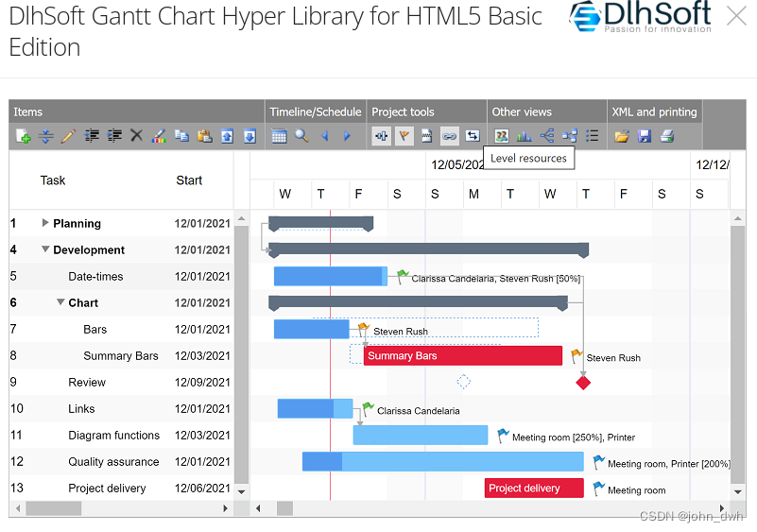Click the Diagram functions light blue bar
Screen dimensions: 757x532
click(421, 435)
